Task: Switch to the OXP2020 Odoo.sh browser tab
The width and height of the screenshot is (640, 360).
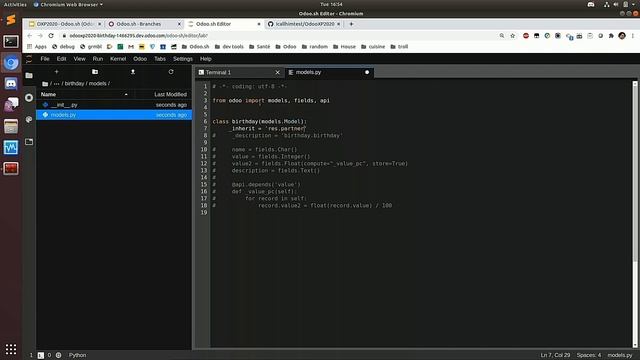Action: coord(64,24)
